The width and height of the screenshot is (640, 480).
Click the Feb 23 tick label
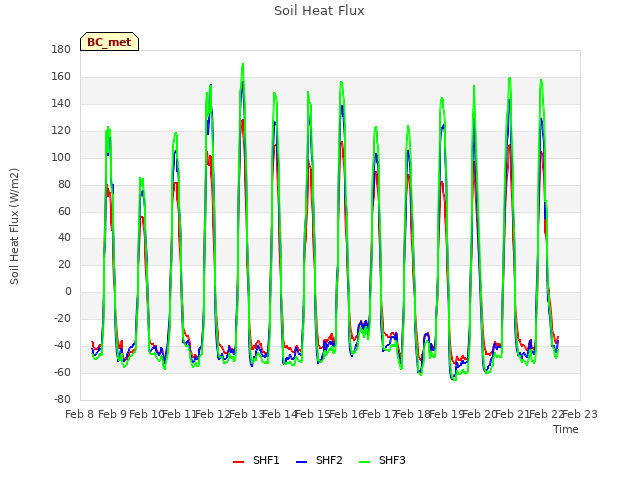click(x=580, y=414)
